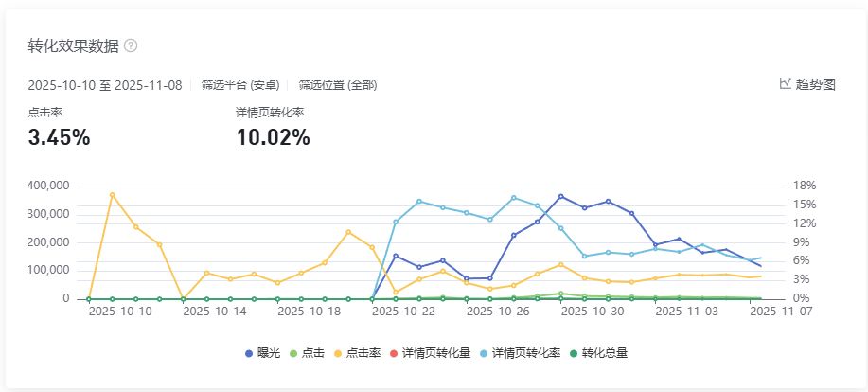The width and height of the screenshot is (868, 392).
Task: Click the help icon beside 转化效果数据
Action: pyautogui.click(x=131, y=45)
